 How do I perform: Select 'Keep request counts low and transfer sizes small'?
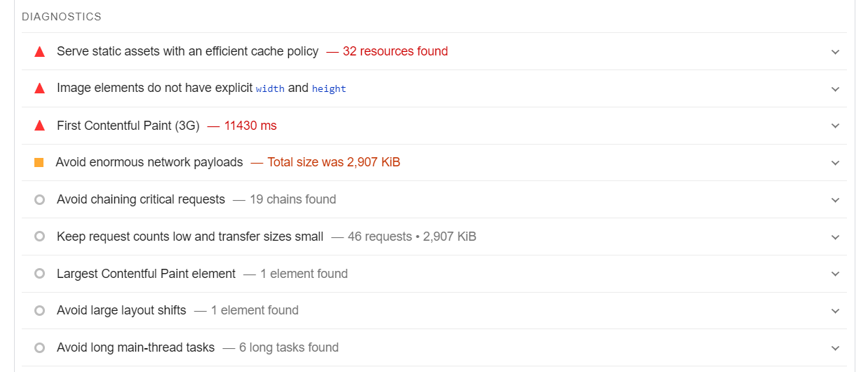pyautogui.click(x=190, y=237)
